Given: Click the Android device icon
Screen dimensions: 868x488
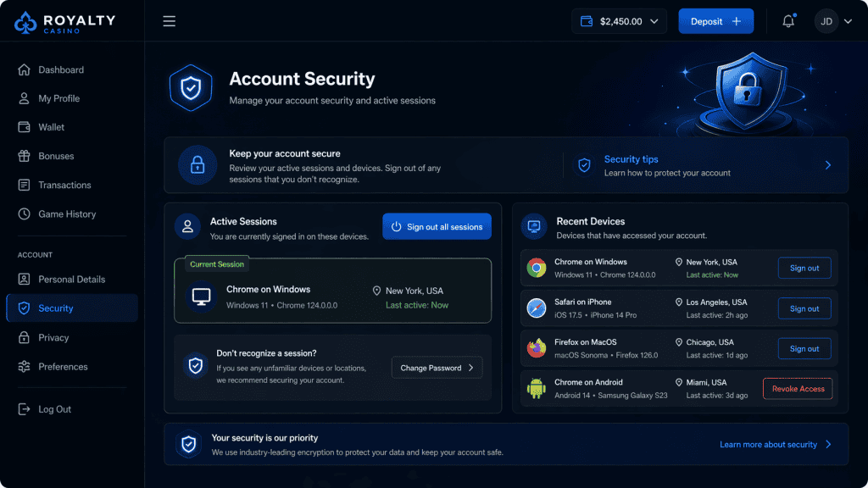Looking at the screenshot, I should 536,388.
